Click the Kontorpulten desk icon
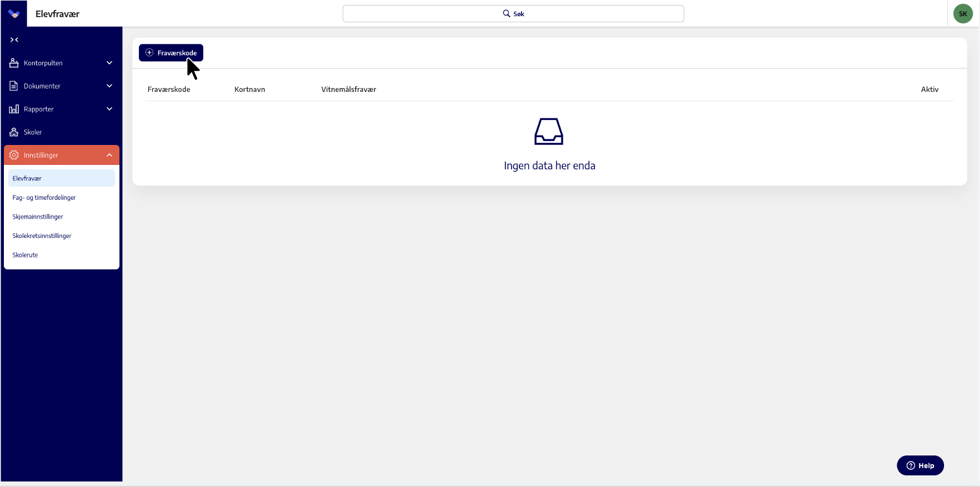 pyautogui.click(x=14, y=63)
